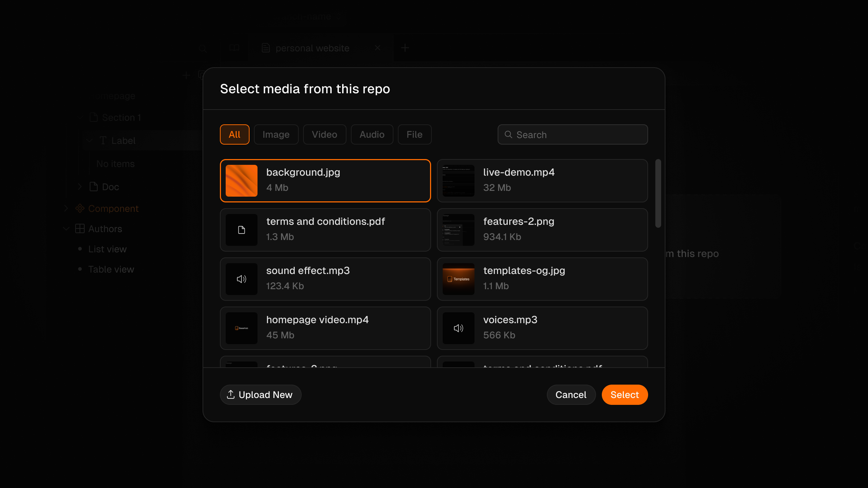Expand the Component chevron in sidebar

click(66, 209)
